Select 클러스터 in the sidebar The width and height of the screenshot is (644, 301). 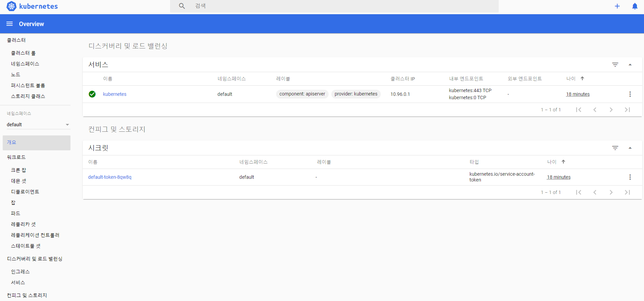click(x=16, y=40)
